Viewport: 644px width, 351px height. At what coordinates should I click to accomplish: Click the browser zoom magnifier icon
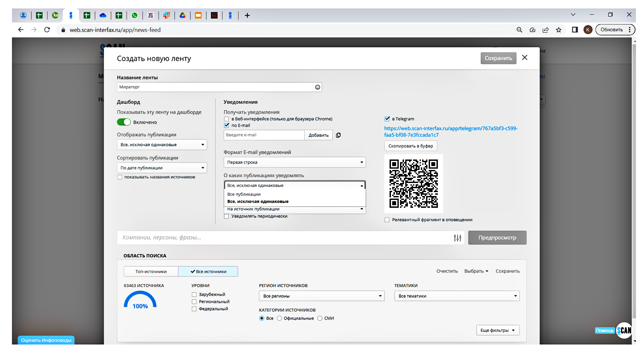pyautogui.click(x=519, y=30)
